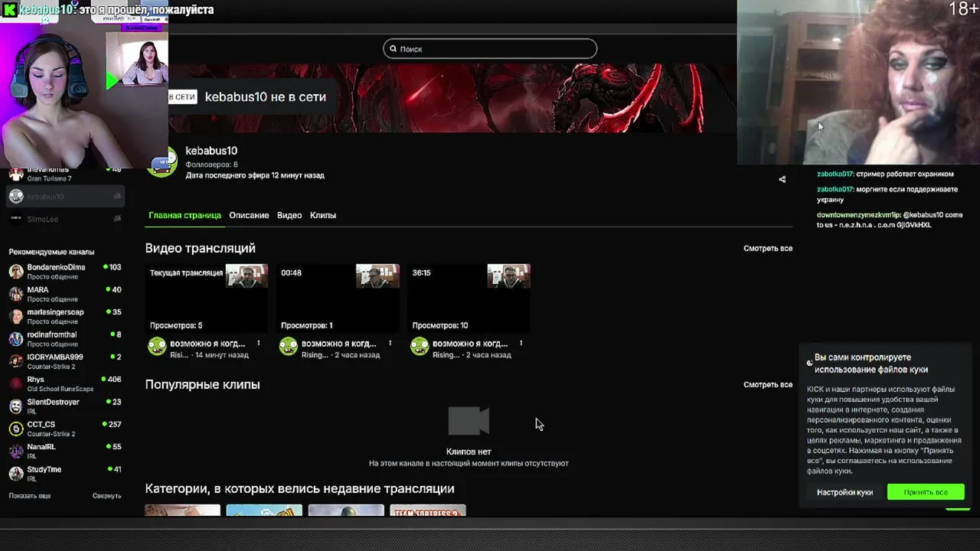
Task: Open IGORYAMBA999 channel avatar
Action: [16, 361]
